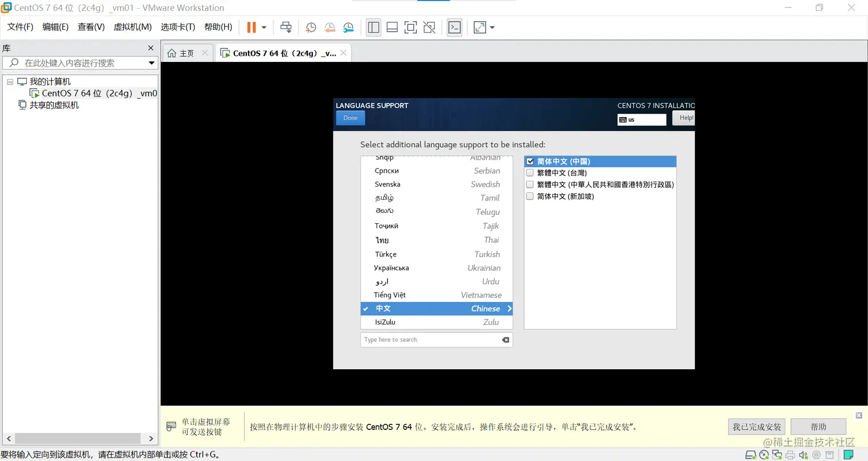Toggle the thumbnail bar toolbar icon

tap(392, 27)
